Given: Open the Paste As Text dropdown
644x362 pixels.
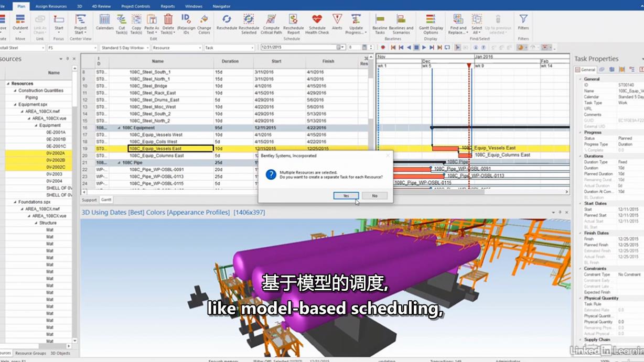Looking at the screenshot, I should coord(152,32).
